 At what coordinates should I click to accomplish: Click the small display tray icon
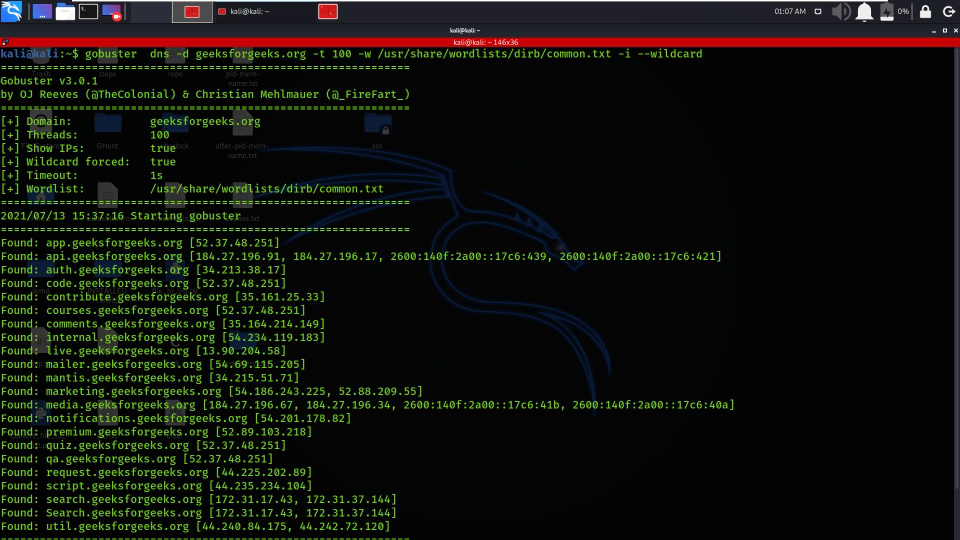[818, 12]
